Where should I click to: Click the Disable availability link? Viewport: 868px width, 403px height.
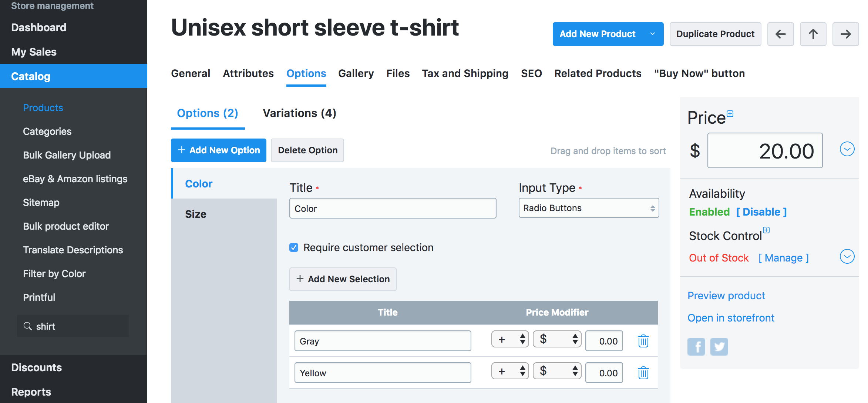pyautogui.click(x=761, y=212)
